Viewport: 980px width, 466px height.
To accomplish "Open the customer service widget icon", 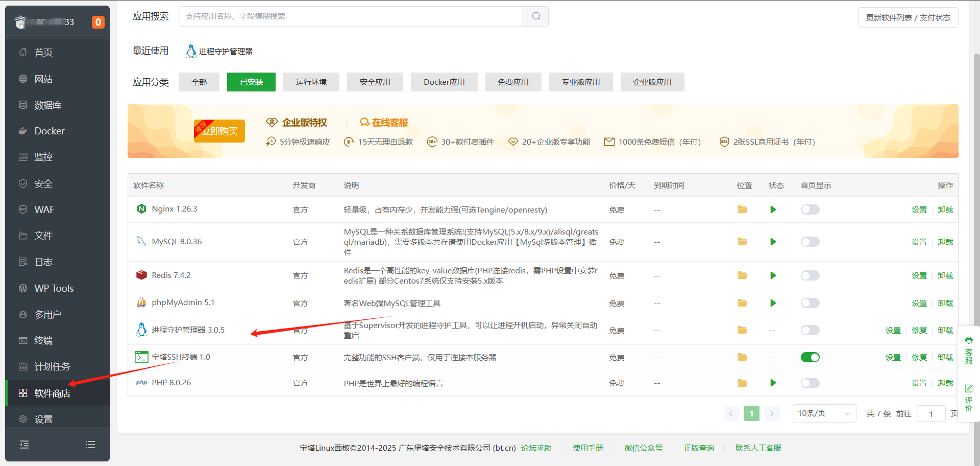I will click(968, 351).
